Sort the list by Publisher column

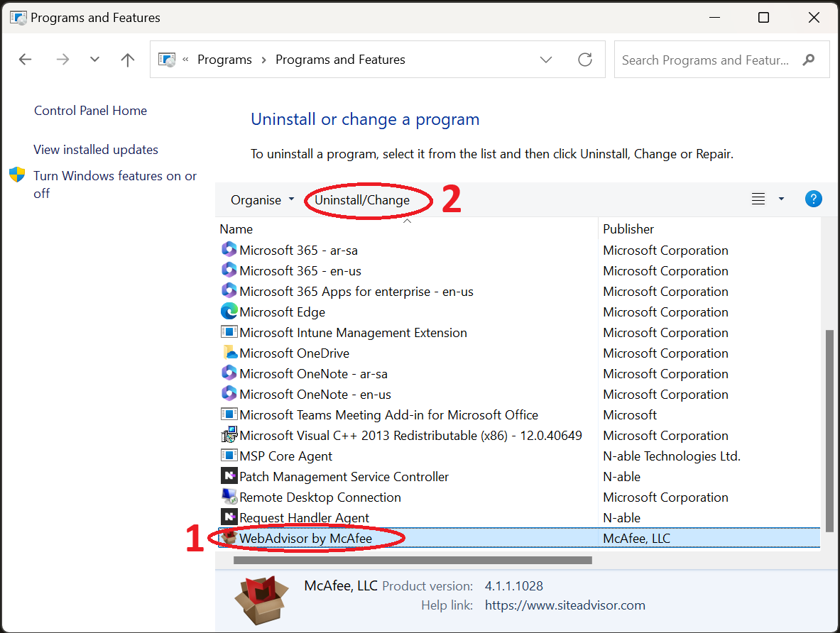[628, 229]
